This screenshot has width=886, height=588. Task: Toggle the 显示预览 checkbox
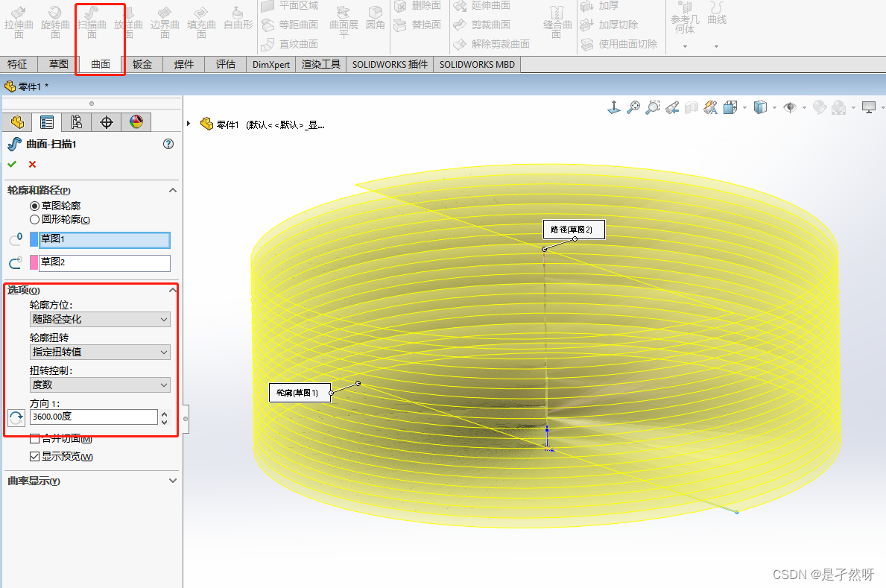(34, 456)
